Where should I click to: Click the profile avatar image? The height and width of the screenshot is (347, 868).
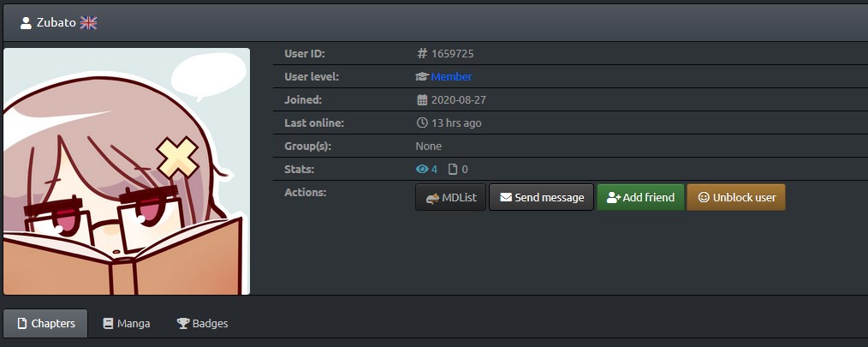[x=127, y=171]
